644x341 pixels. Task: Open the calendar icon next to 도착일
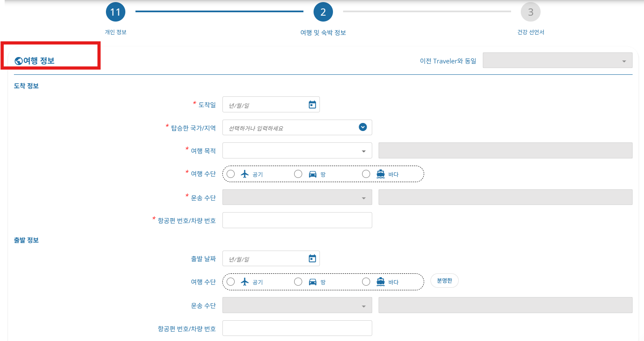pyautogui.click(x=312, y=104)
